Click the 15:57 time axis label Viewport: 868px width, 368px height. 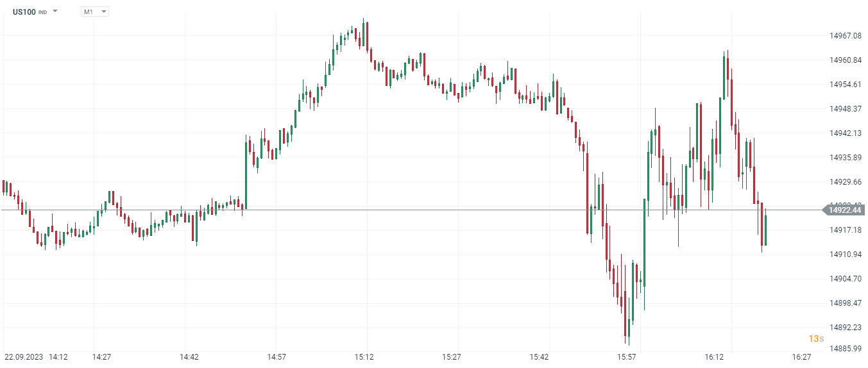point(626,356)
